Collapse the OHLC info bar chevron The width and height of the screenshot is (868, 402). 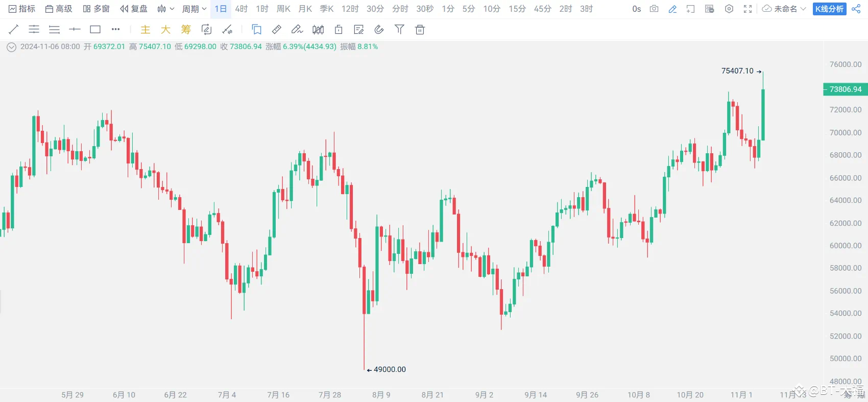(11, 47)
